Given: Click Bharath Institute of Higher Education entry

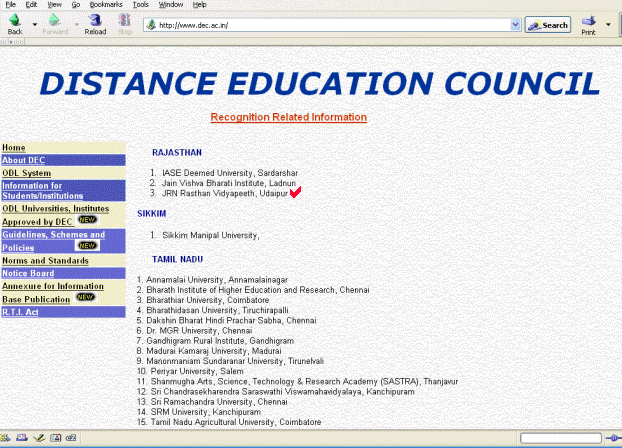Looking at the screenshot, I should click(x=258, y=290).
